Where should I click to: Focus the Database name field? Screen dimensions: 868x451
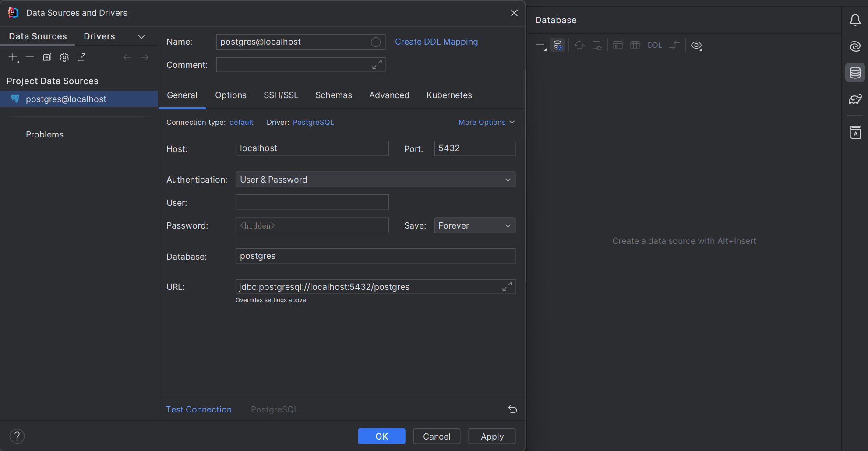tap(375, 256)
